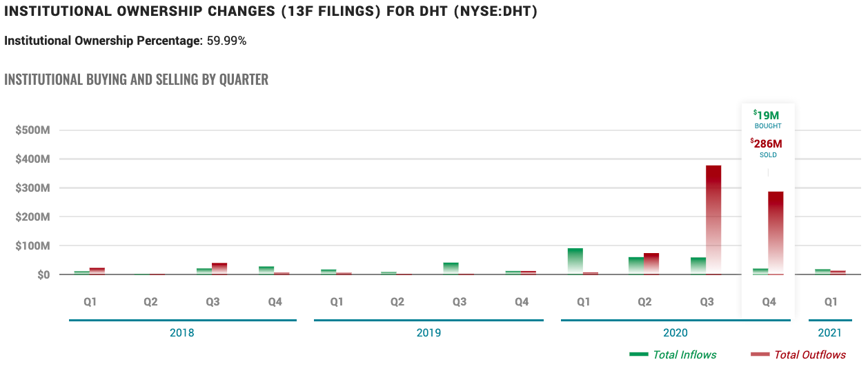The image size is (868, 371).
Task: Click the Q1 label under 2021
Action: coord(831,302)
